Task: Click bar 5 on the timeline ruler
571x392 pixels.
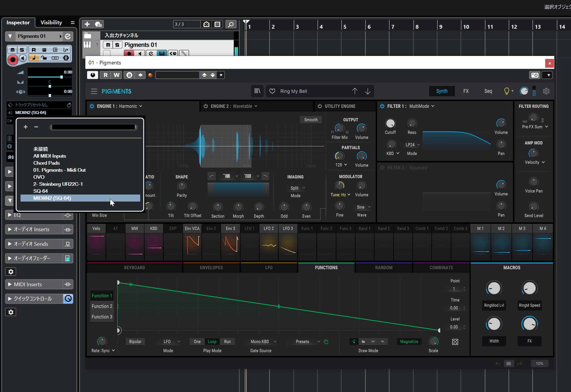Action: [345, 27]
